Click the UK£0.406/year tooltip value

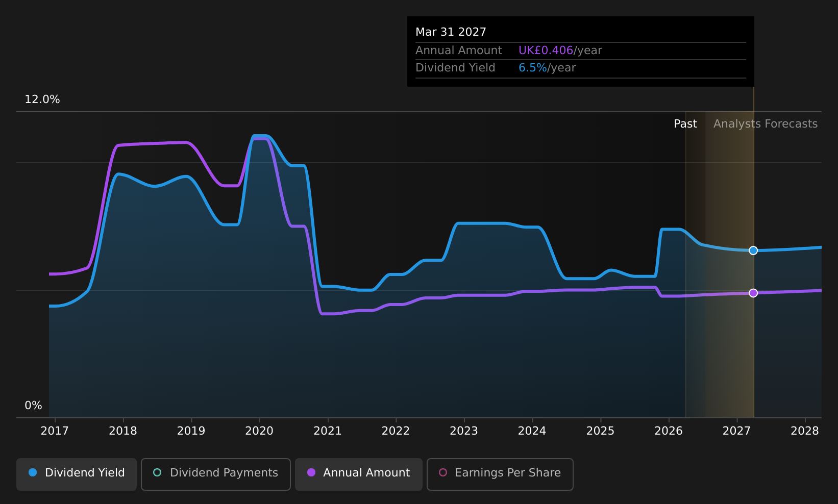pos(560,51)
